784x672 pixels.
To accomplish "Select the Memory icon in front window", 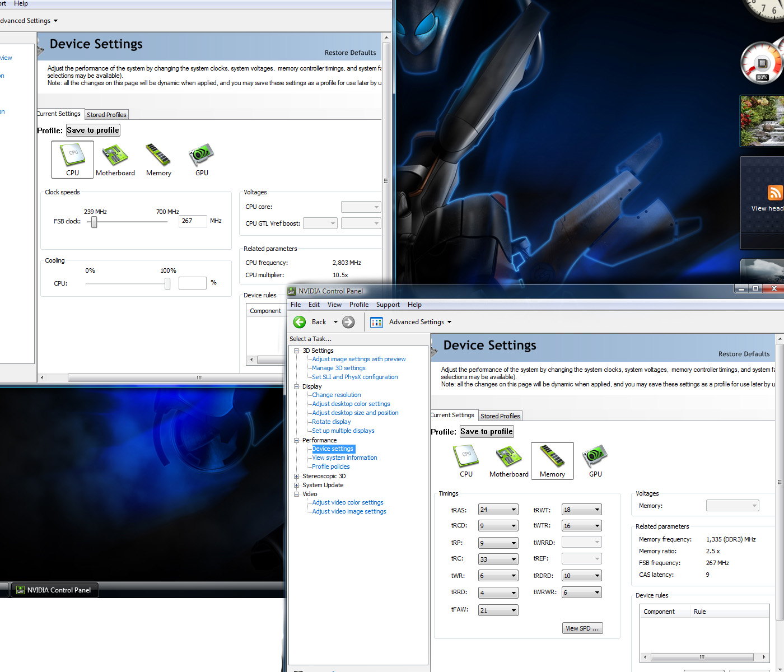I will (x=552, y=460).
